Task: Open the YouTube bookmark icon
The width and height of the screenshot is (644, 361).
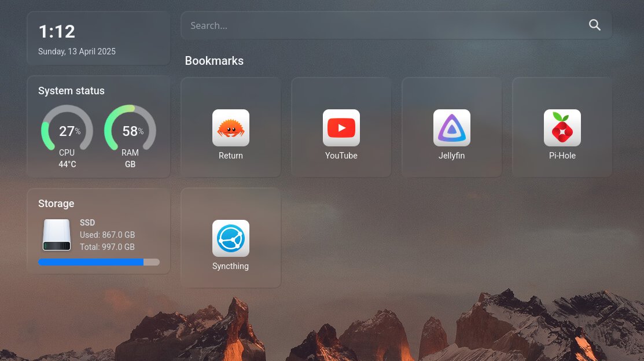Action: click(x=341, y=128)
